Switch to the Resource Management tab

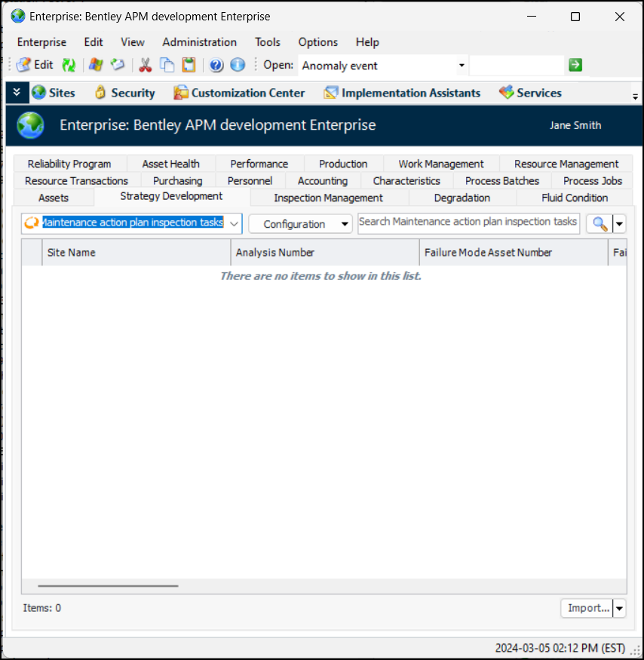566,164
